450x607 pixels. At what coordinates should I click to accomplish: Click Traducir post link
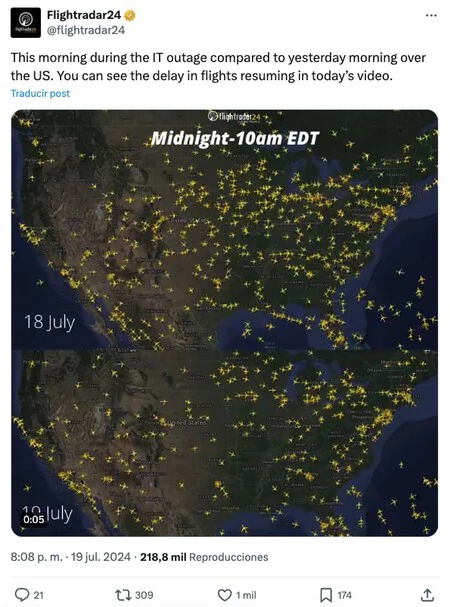tap(40, 93)
